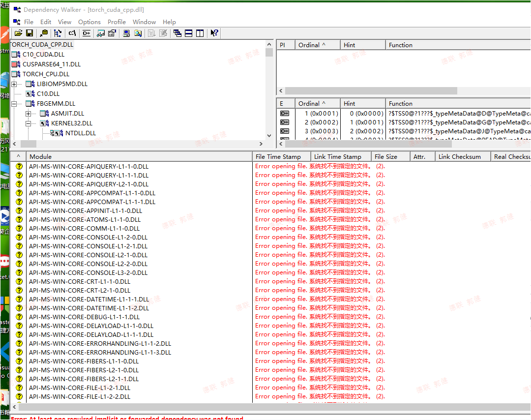531x420 pixels.
Task: Sort by the Ordinal column header
Action: pyautogui.click(x=310, y=44)
